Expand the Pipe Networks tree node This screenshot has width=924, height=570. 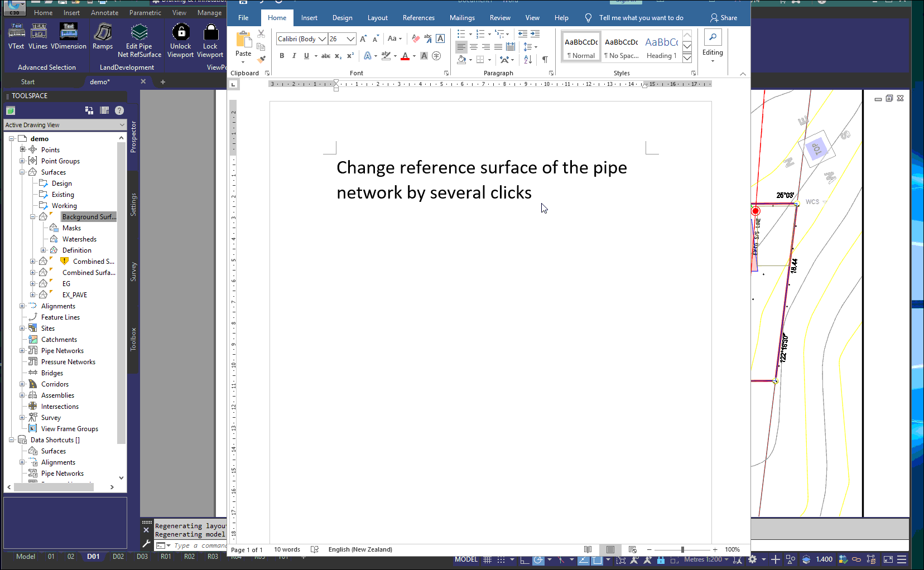pos(22,351)
